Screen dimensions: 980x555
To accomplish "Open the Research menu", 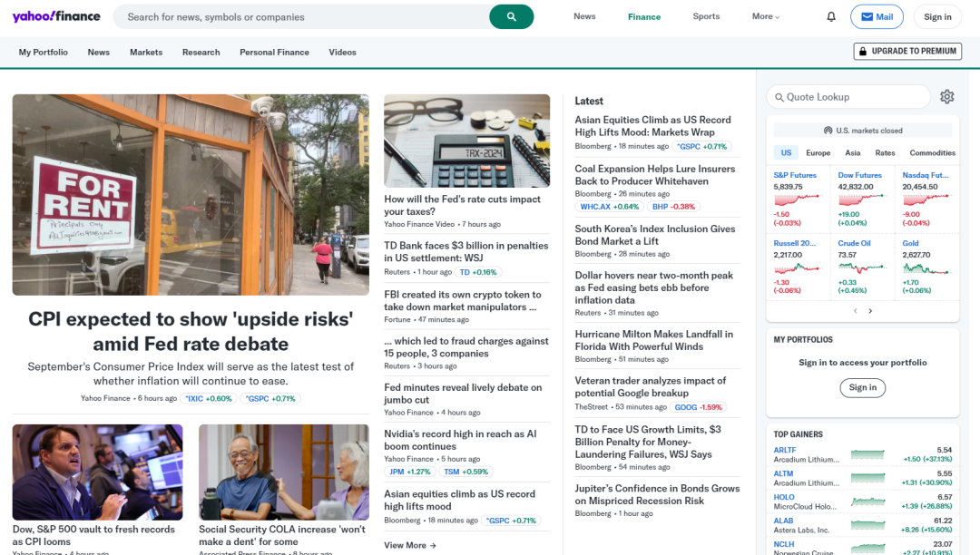I will [x=201, y=53].
